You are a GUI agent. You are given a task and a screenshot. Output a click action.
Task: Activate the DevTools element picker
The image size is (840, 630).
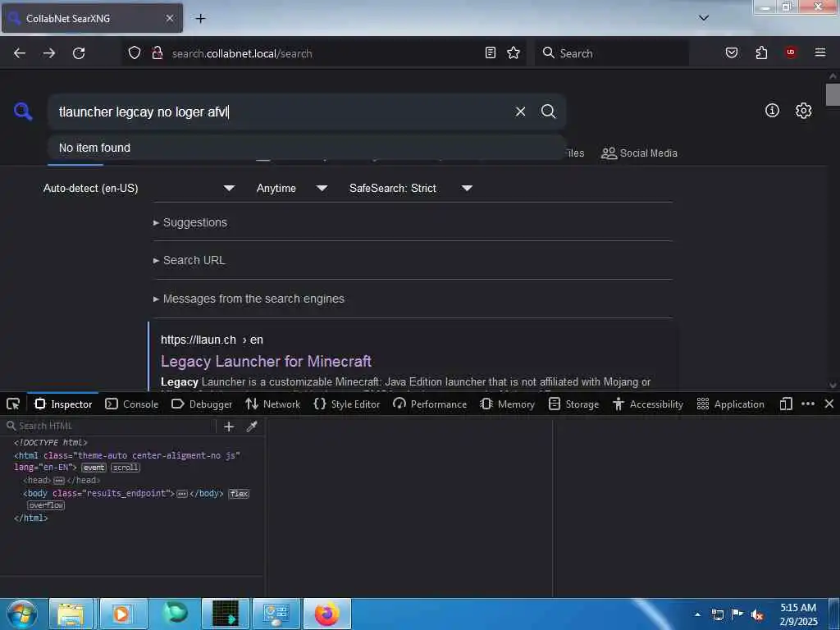coord(13,404)
